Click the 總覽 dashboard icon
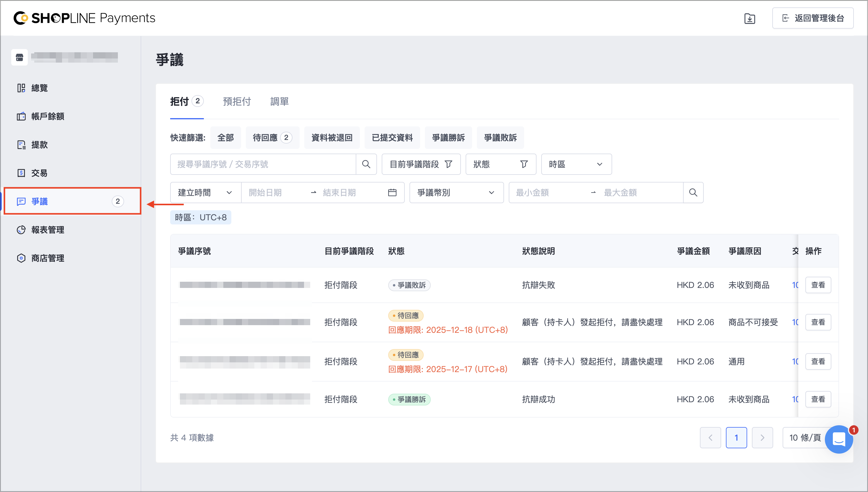Viewport: 868px width, 492px height. point(21,88)
